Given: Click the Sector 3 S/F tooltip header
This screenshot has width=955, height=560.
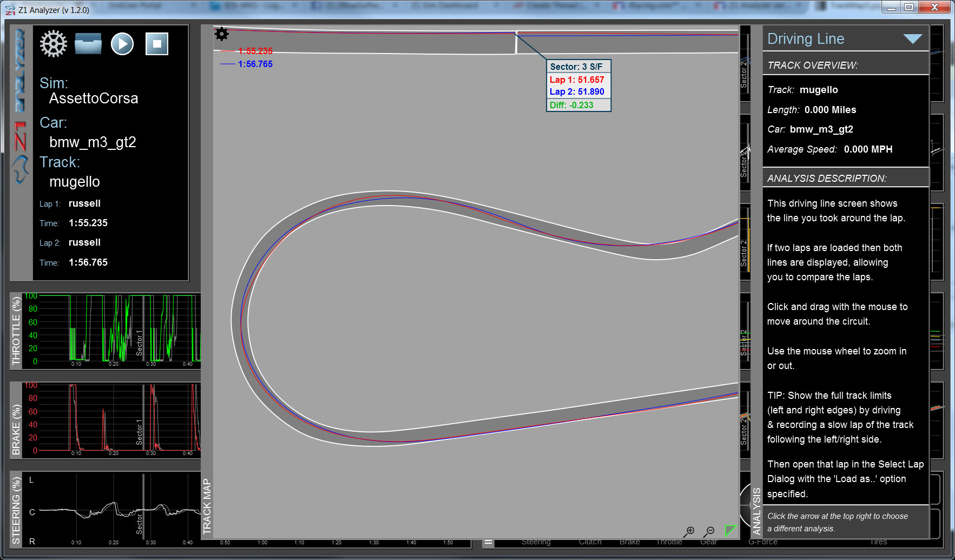Looking at the screenshot, I should tap(578, 67).
